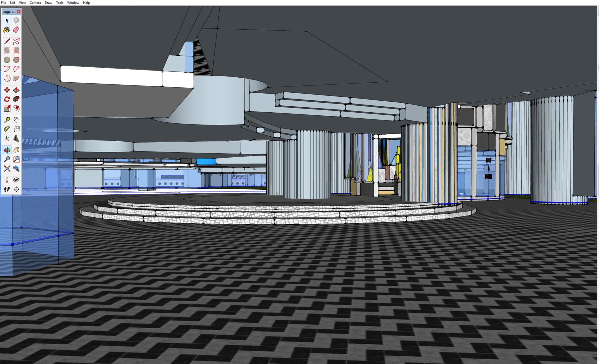
Task: Select the arrow Select tool
Action: (7, 21)
